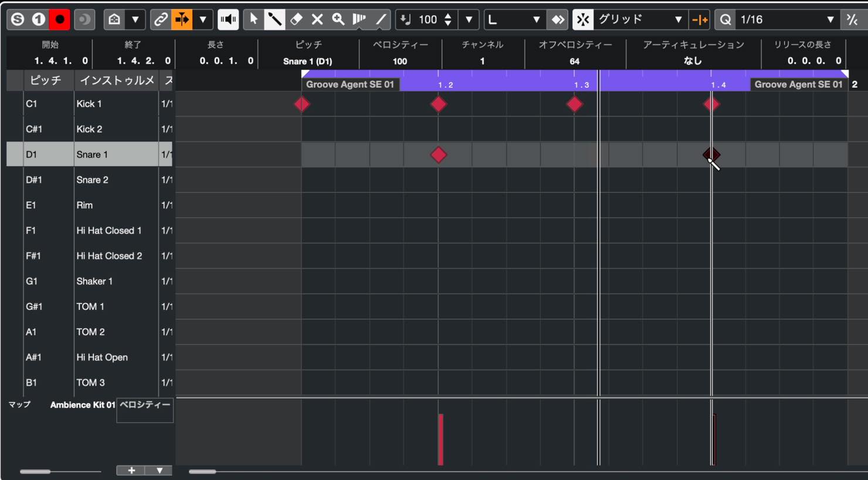Click the チャンネル value 1
Viewport: 868px width, 480px height.
coord(482,61)
